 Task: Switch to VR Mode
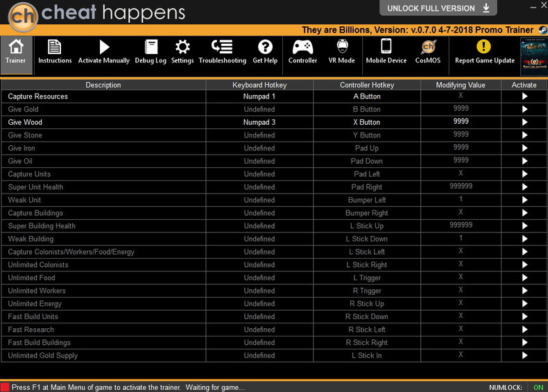click(x=342, y=52)
